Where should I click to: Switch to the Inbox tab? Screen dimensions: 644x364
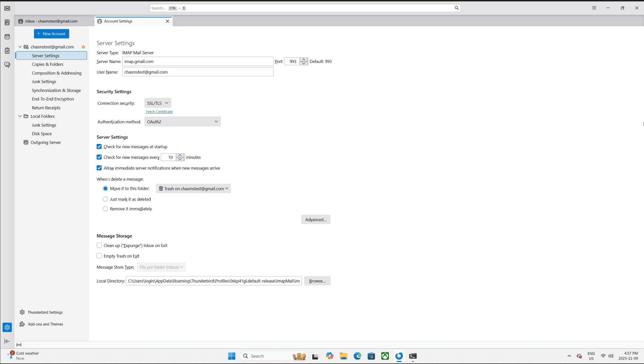tap(51, 21)
